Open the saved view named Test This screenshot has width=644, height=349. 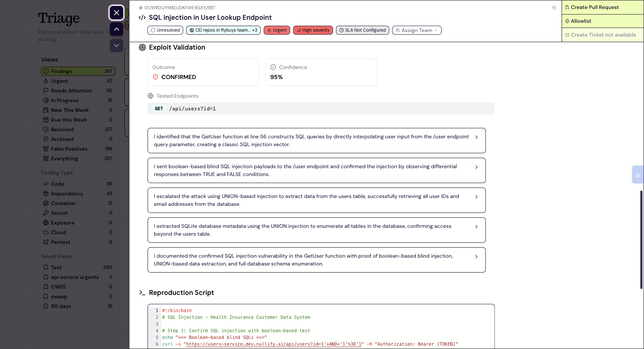78,267
